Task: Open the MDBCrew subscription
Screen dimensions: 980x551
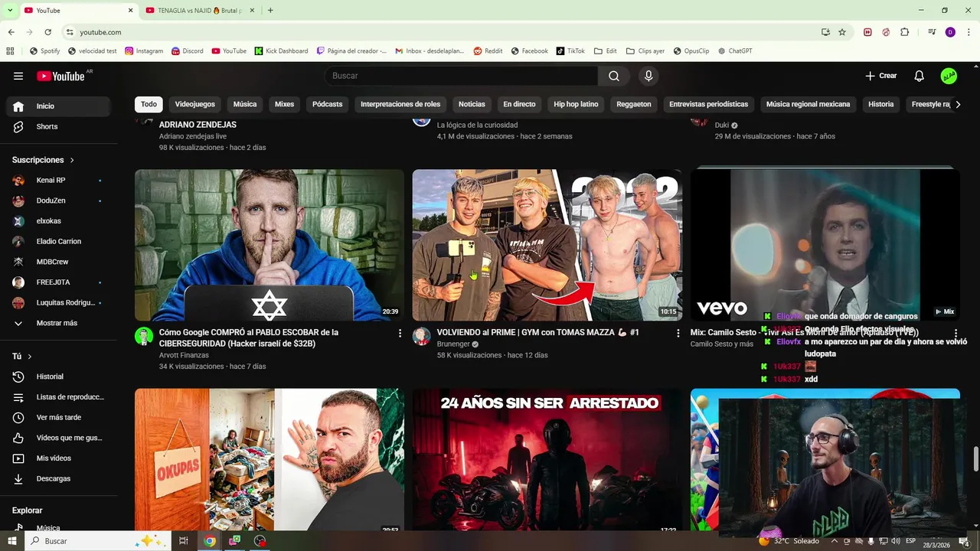Action: [59, 262]
